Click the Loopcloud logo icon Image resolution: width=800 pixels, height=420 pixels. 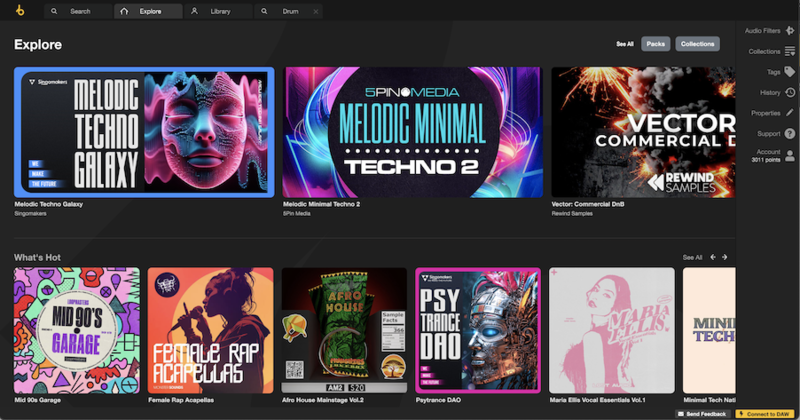pos(19,11)
